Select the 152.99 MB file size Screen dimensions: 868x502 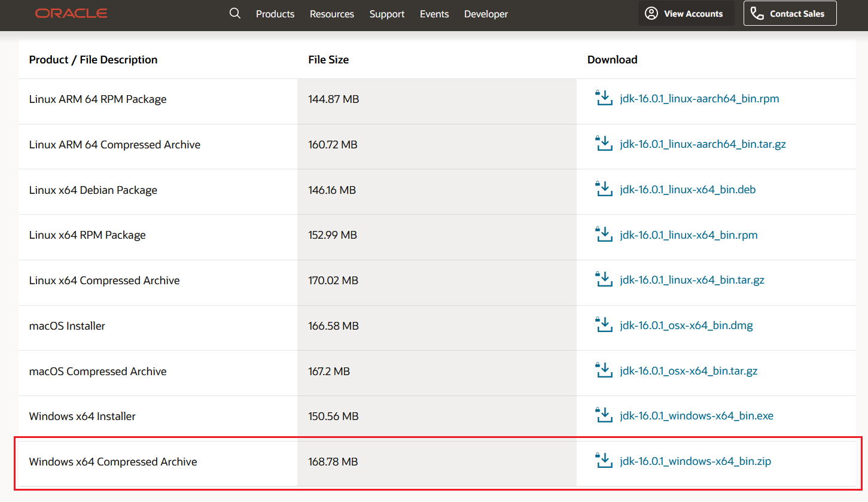pyautogui.click(x=333, y=235)
